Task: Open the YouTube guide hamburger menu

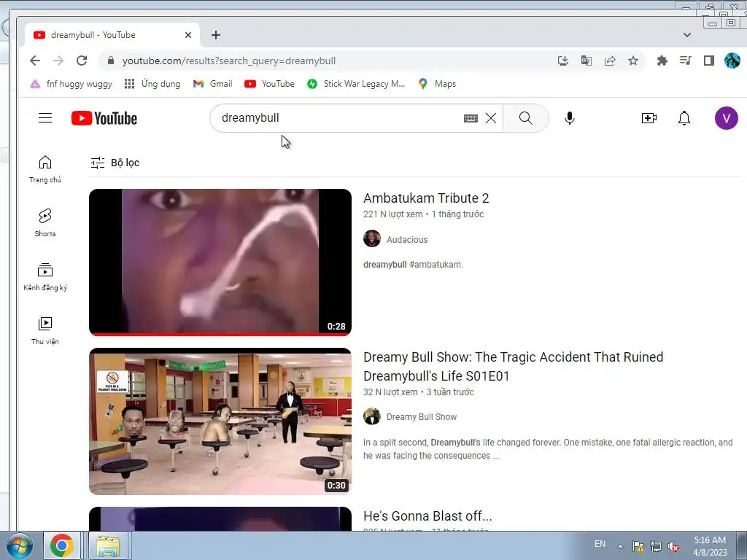Action: coord(45,117)
